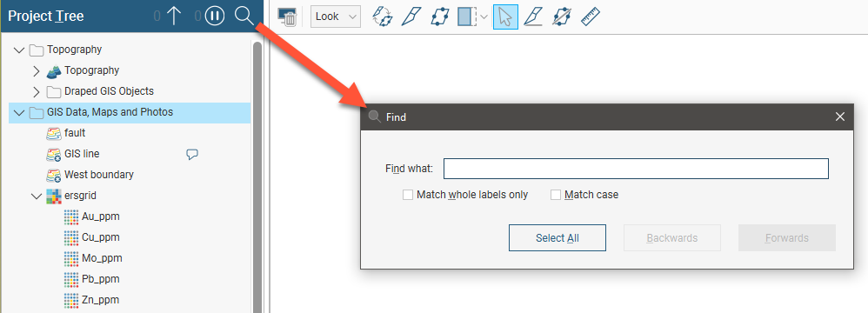Click the pause processing icon
The width and height of the screenshot is (868, 313).
coord(215,16)
